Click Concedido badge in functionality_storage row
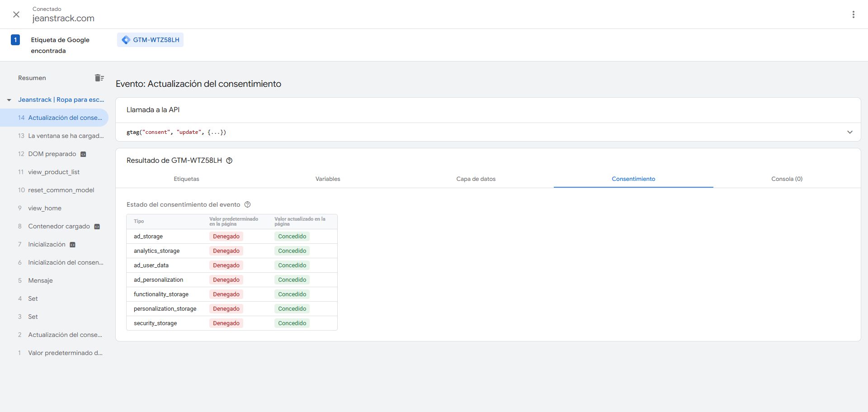Image resolution: width=868 pixels, height=412 pixels. 292,294
